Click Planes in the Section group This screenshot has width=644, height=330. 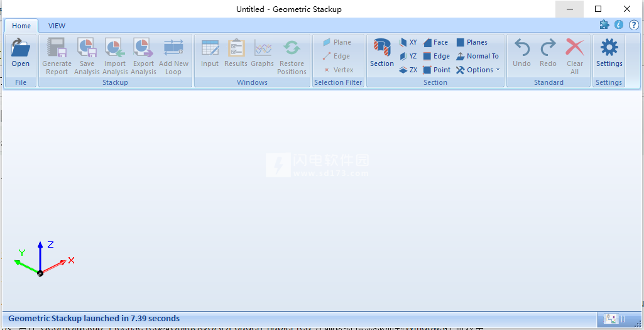(472, 42)
